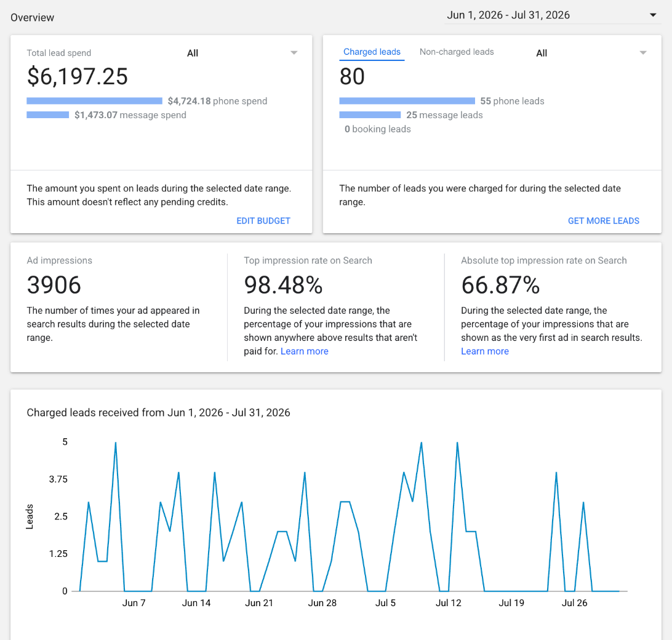
Task: Click 'Top impression rate on Search' heading
Action: (x=308, y=261)
